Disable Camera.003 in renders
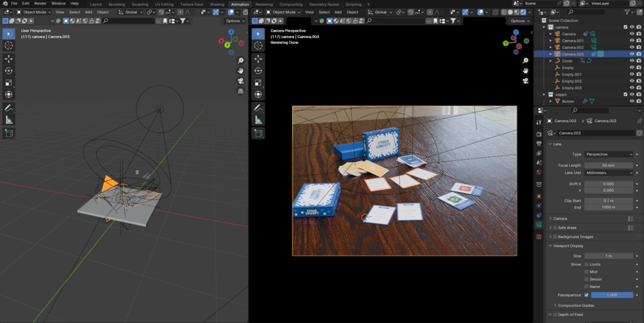The image size is (644, 323). point(639,54)
